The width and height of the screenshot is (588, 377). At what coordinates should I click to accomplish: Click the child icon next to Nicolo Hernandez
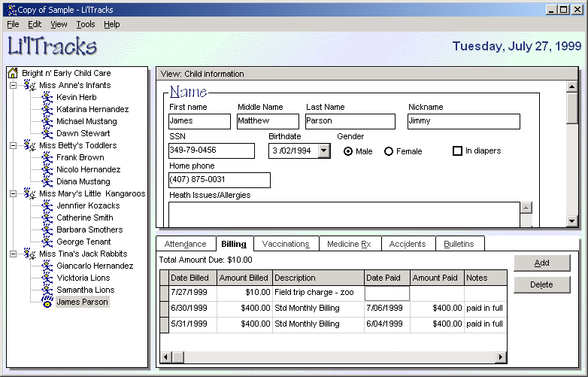[x=47, y=169]
